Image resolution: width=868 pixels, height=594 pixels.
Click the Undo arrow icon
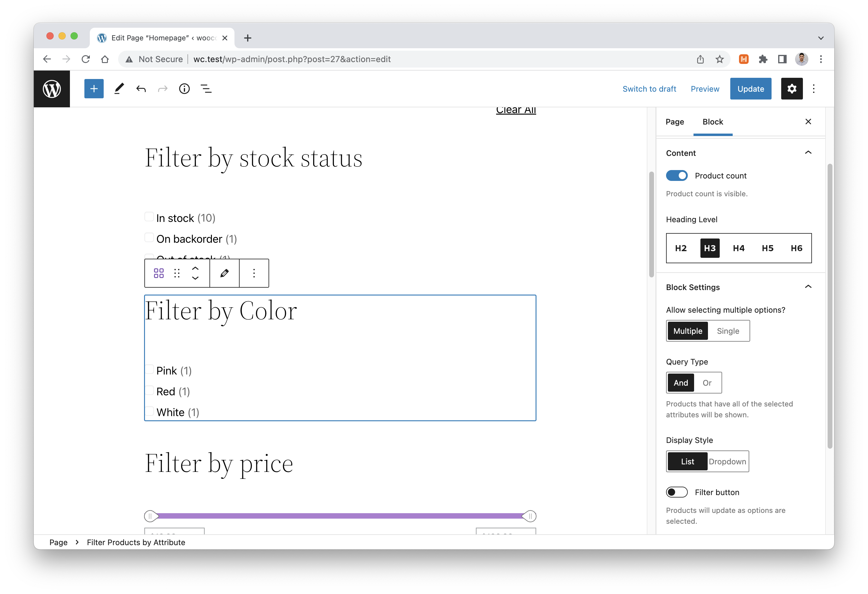point(141,89)
